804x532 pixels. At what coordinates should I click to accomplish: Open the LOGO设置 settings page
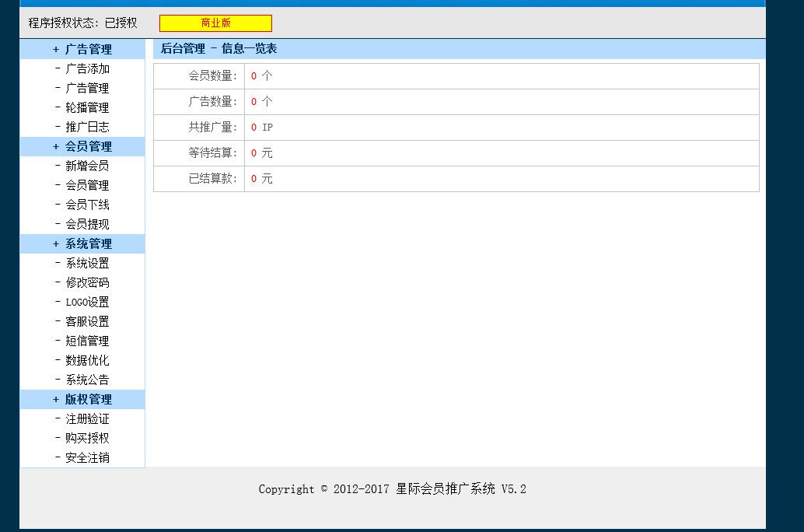point(87,302)
